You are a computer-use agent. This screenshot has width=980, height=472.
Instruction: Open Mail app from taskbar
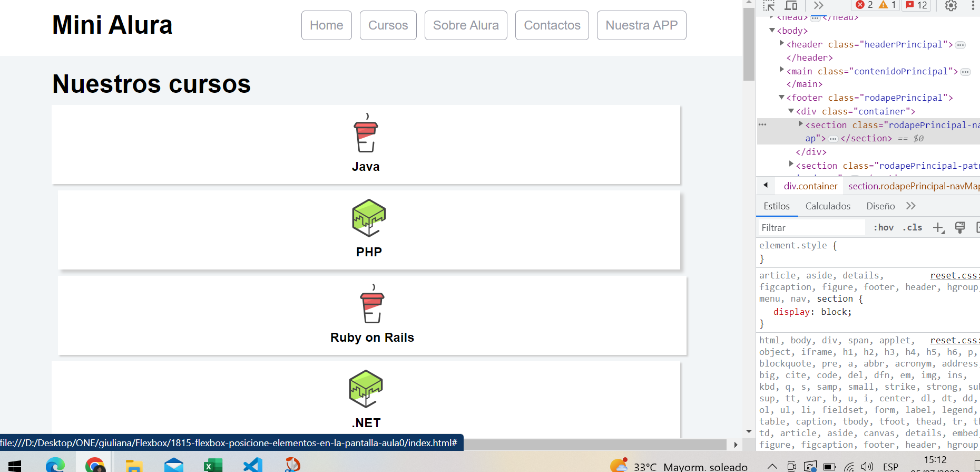174,465
